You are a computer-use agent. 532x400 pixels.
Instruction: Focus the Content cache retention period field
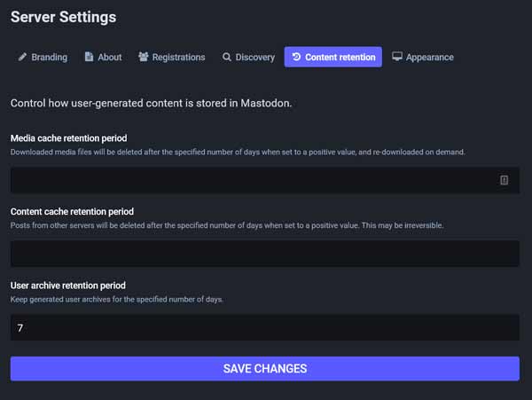point(264,254)
